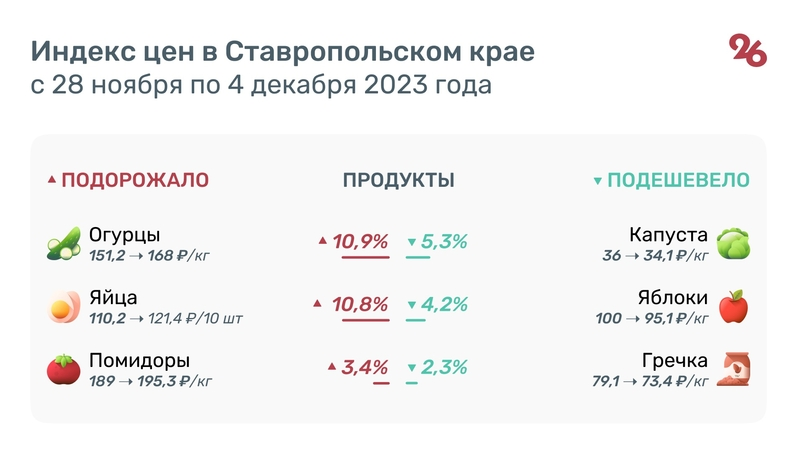
Task: Click the green bar under 4,2%
Action: [417, 320]
